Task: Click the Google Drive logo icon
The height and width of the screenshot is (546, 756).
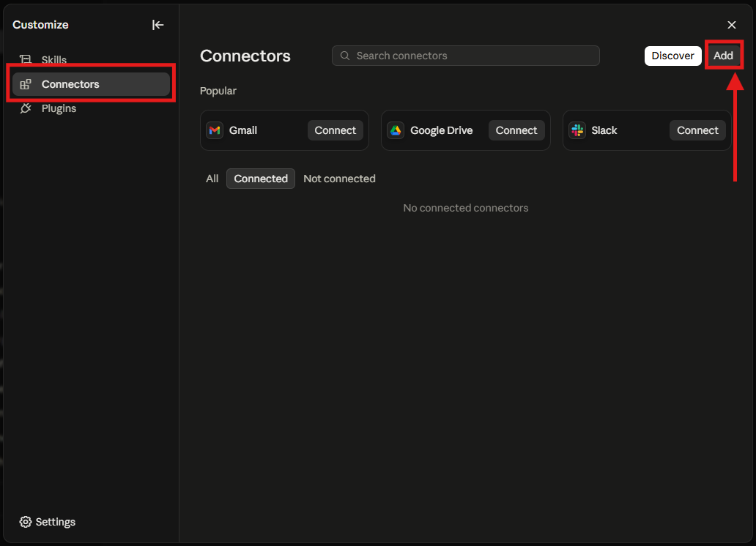Action: 396,130
